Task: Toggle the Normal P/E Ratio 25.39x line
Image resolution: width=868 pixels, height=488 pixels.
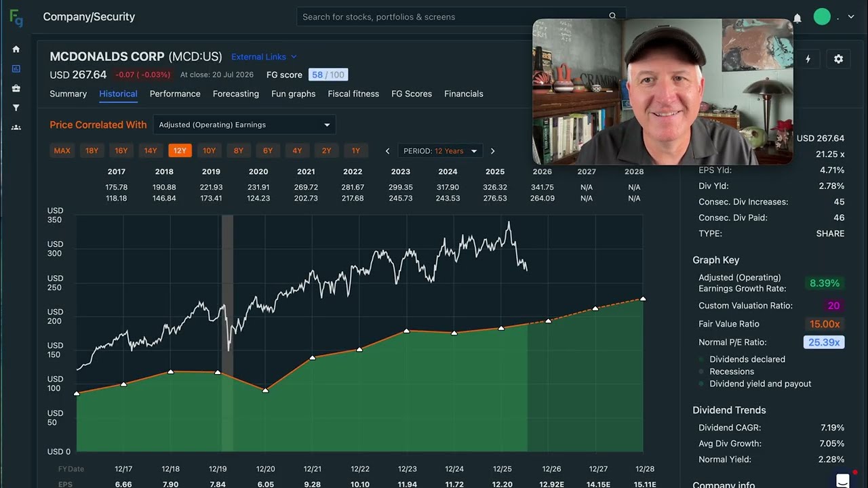Action: (x=824, y=342)
